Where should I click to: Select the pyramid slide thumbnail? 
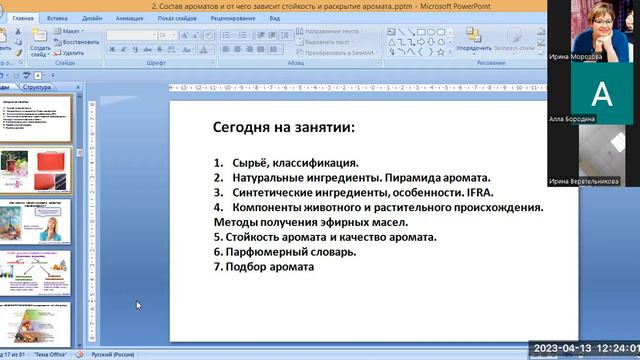point(36,325)
